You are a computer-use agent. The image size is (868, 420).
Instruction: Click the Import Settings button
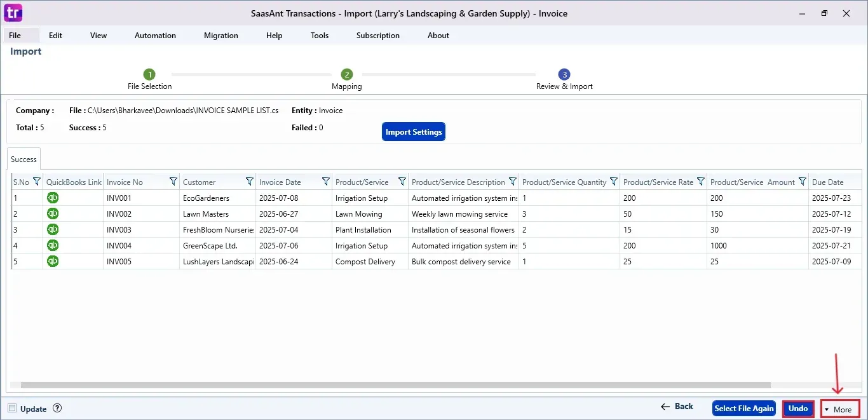pos(414,132)
